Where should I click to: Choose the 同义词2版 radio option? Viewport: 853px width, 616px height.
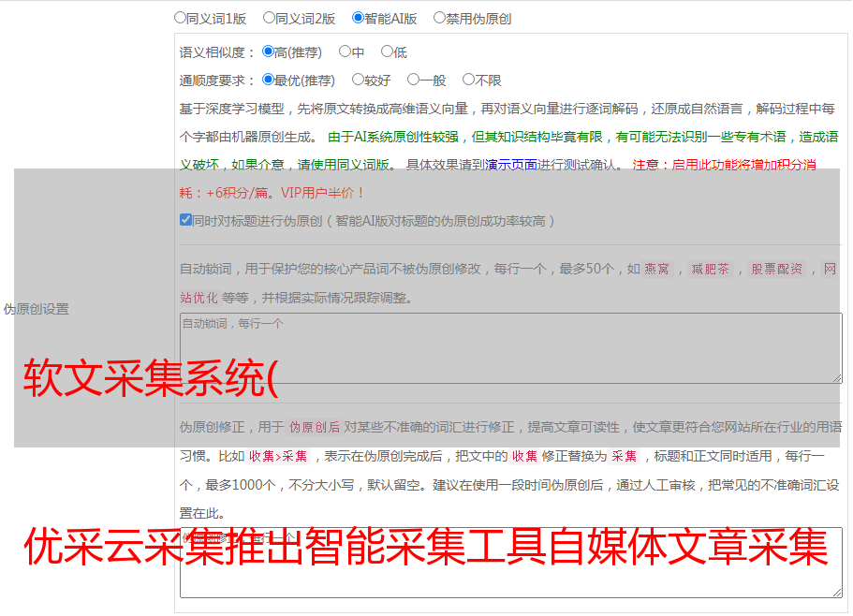point(269,18)
